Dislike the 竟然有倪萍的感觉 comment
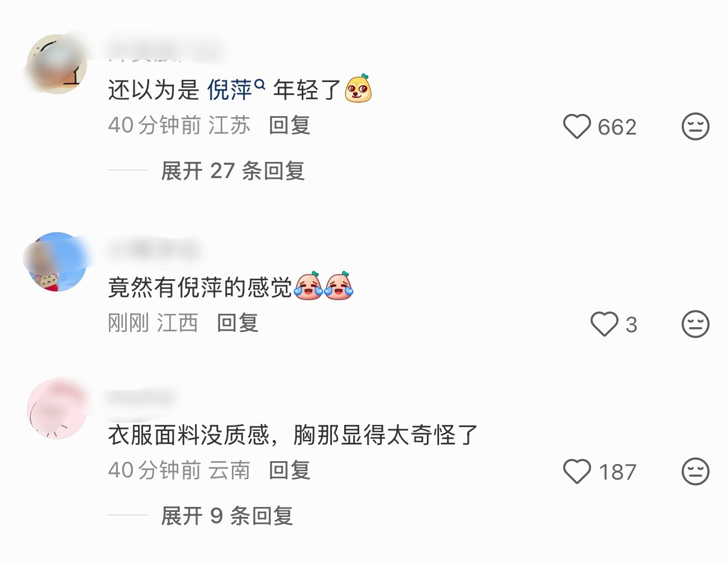 click(x=696, y=324)
